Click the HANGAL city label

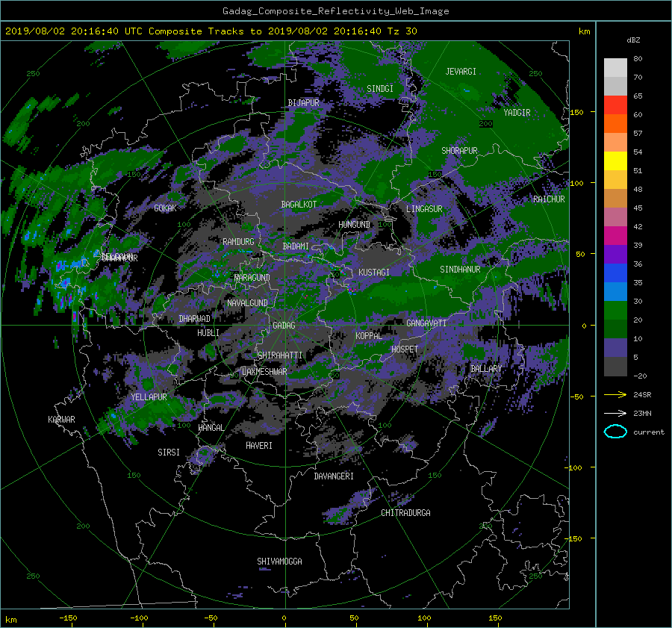click(211, 427)
